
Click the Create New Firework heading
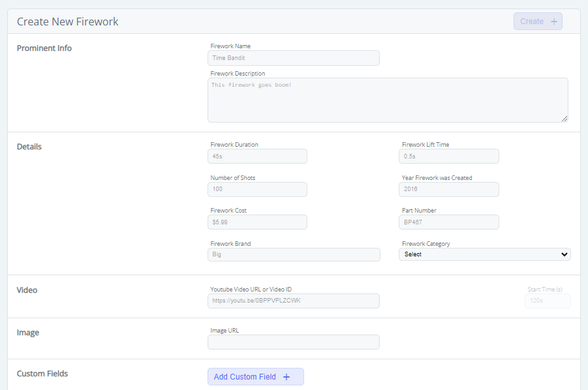pos(68,22)
